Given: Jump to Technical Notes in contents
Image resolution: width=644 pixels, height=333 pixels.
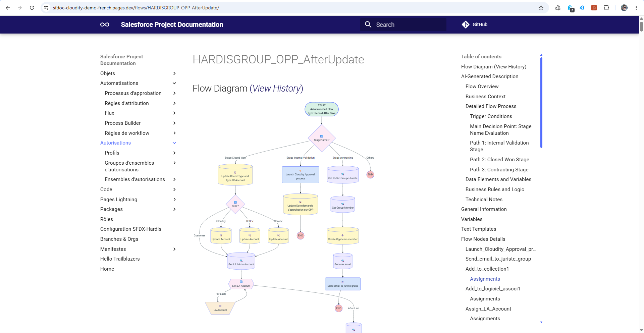Looking at the screenshot, I should [x=484, y=200].
